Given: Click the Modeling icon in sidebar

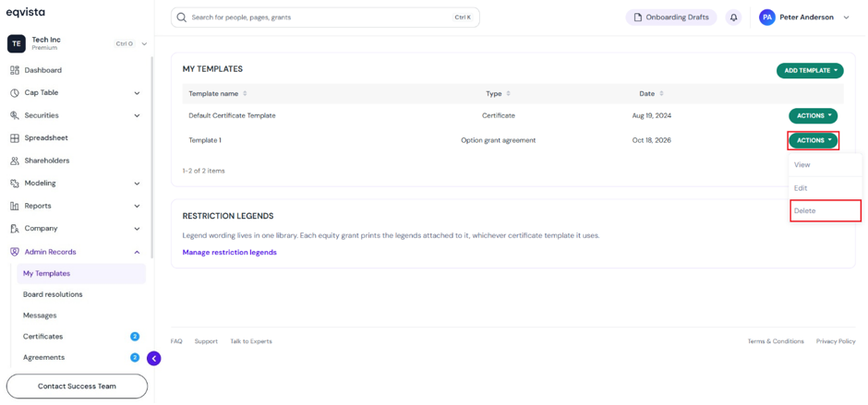Looking at the screenshot, I should pos(15,184).
